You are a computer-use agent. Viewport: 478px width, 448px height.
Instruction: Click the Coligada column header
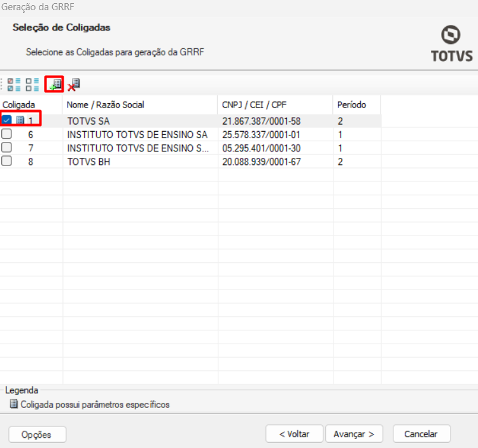click(x=31, y=104)
